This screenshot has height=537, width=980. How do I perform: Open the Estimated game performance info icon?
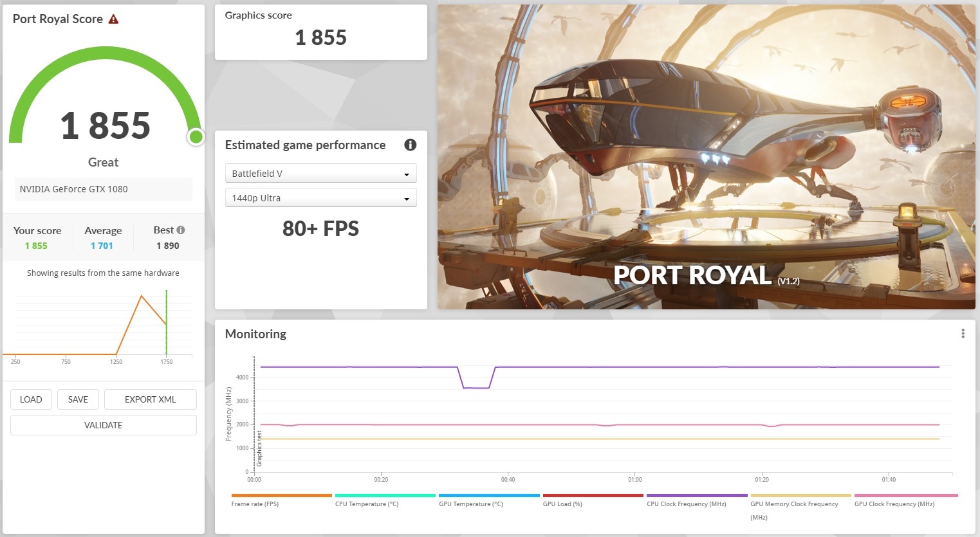410,145
